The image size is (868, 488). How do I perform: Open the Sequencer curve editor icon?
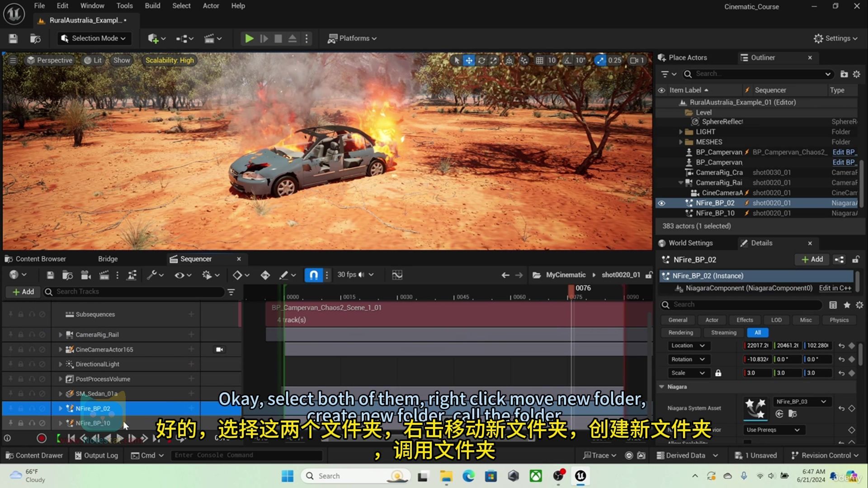pos(397,275)
